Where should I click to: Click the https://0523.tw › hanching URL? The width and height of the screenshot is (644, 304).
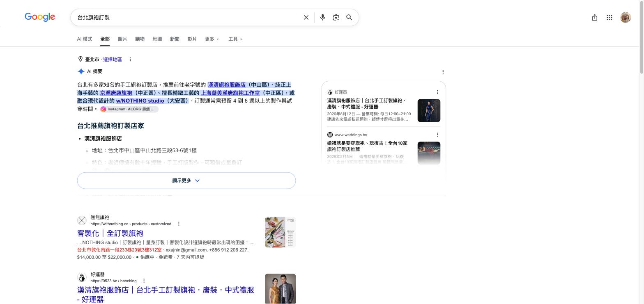tap(113, 281)
